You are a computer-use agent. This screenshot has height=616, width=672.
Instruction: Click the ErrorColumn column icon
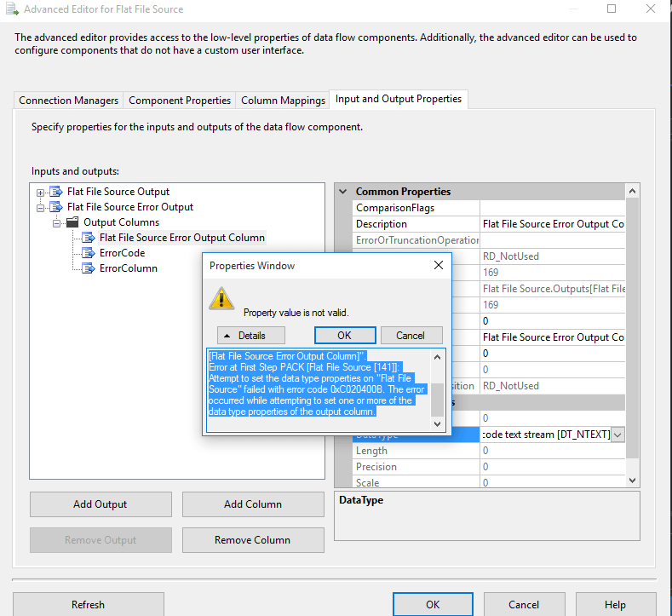click(x=89, y=268)
